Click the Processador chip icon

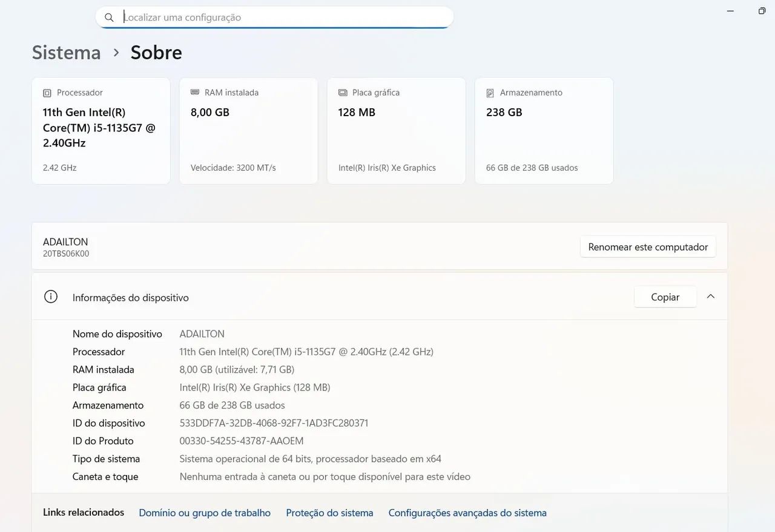pyautogui.click(x=47, y=93)
